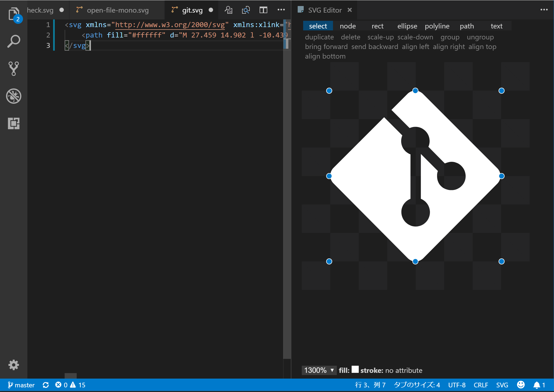Select the rect tool mode
554x392 pixels.
tap(377, 26)
